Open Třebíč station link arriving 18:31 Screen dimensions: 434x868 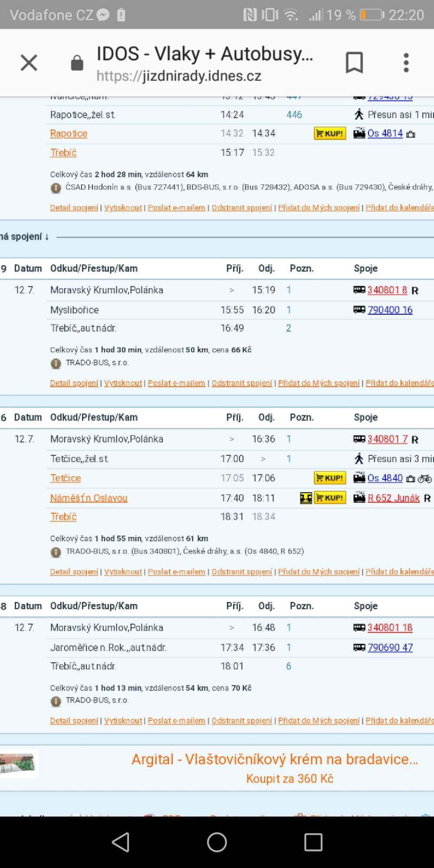(63, 517)
